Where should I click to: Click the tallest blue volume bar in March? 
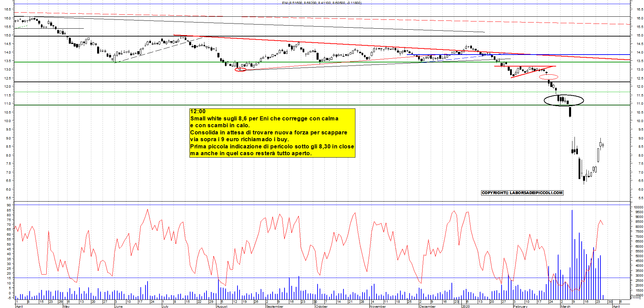[572, 254]
